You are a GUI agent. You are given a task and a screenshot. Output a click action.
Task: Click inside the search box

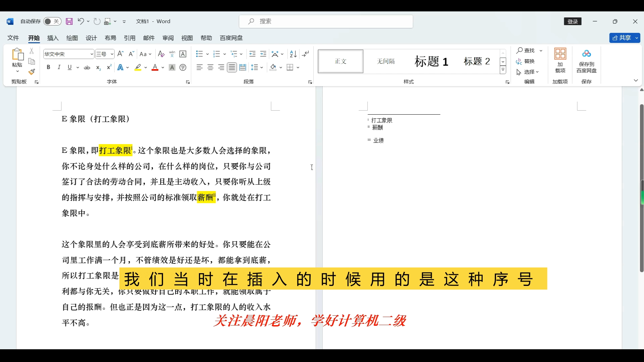(325, 21)
